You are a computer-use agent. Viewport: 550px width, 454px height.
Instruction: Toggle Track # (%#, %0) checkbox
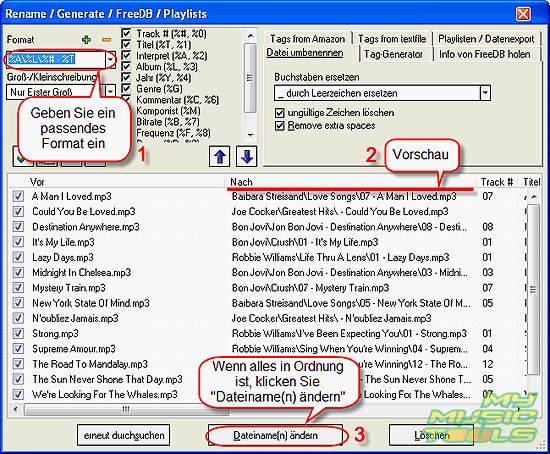[126, 33]
